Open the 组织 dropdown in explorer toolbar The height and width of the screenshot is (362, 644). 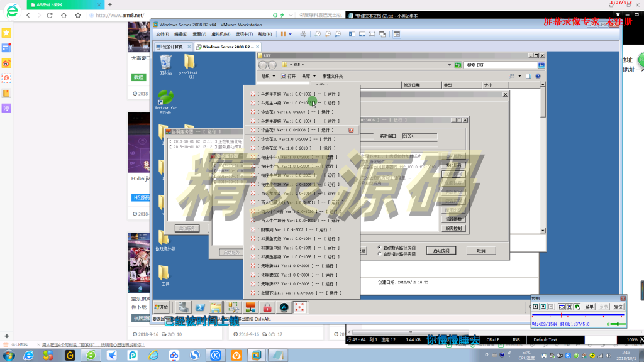click(268, 76)
